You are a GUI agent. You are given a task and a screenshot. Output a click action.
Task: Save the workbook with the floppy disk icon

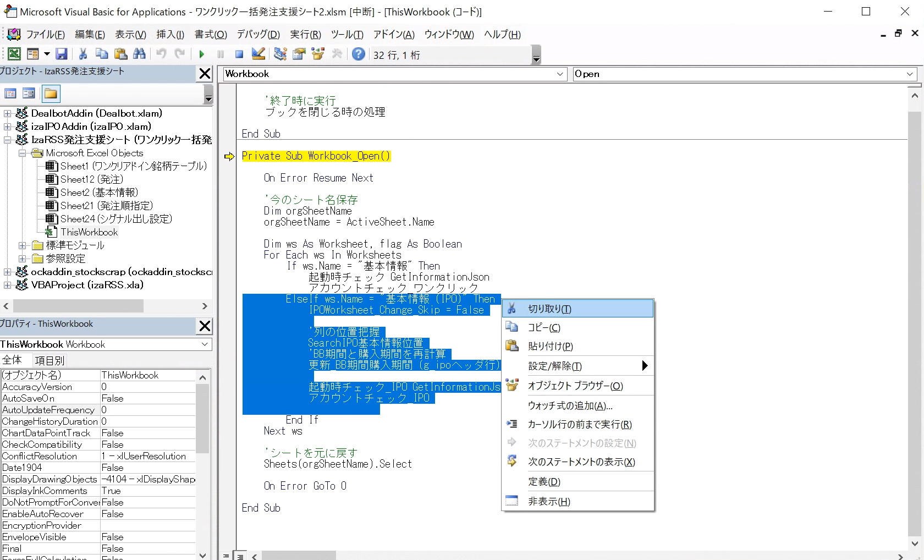pos(62,54)
